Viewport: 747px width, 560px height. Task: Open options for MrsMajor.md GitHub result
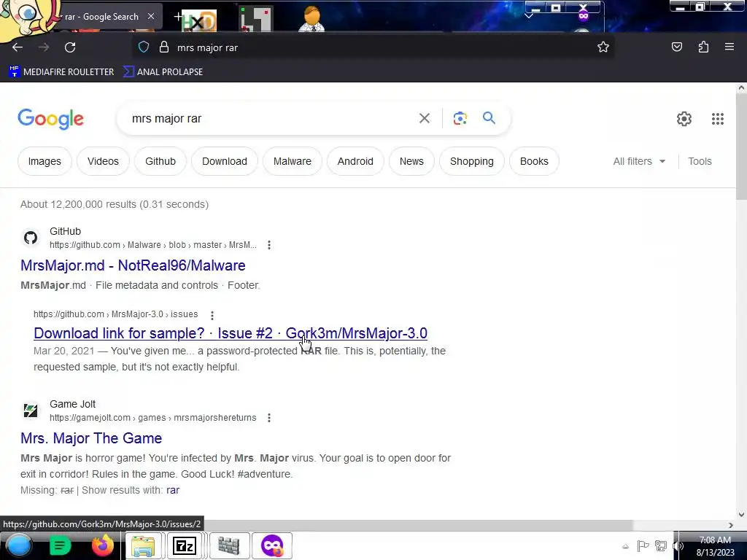(x=269, y=245)
